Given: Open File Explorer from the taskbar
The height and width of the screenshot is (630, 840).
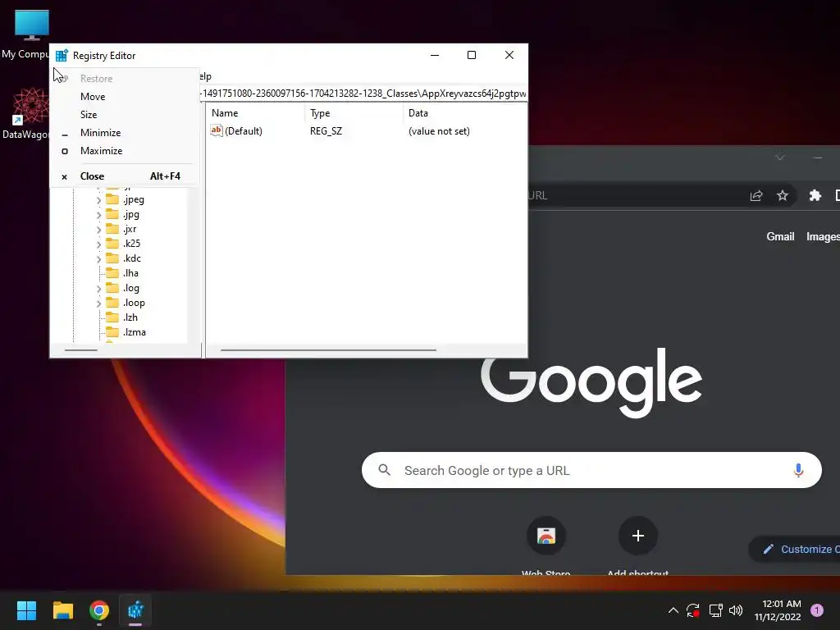Looking at the screenshot, I should point(62,610).
